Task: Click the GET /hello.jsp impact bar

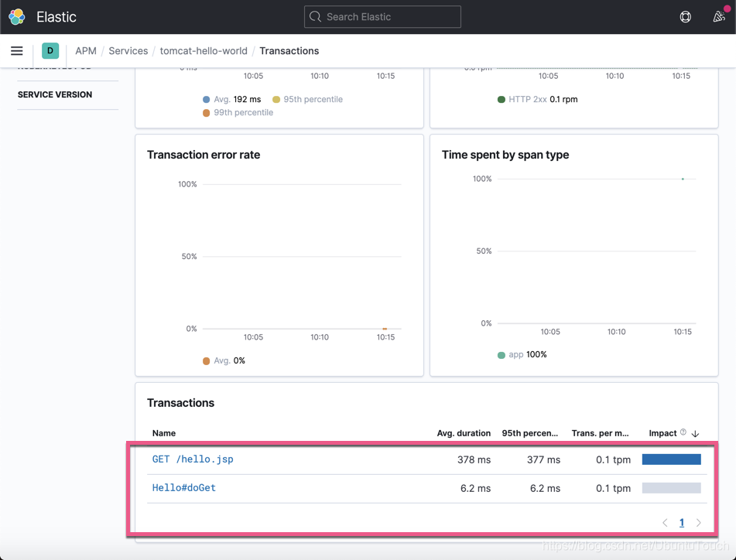Action: click(x=671, y=459)
